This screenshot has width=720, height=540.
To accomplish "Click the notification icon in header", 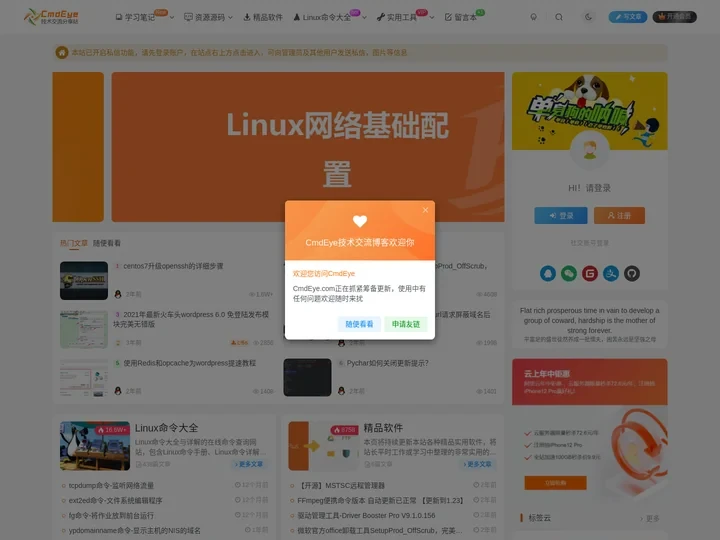I will click(x=534, y=17).
